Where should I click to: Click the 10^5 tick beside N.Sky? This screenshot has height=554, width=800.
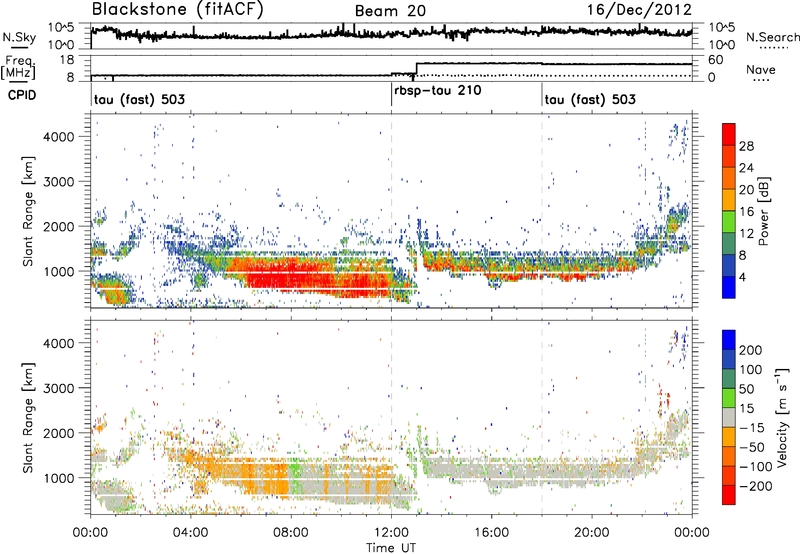61,28
